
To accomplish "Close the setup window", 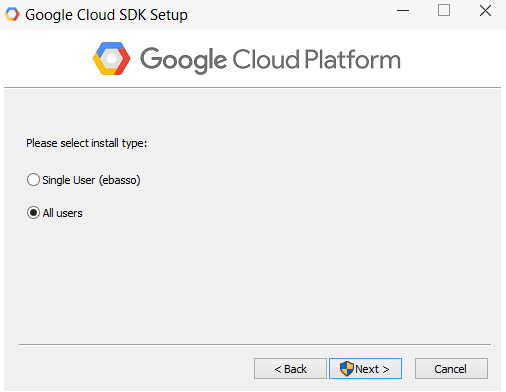I will pyautogui.click(x=485, y=10).
